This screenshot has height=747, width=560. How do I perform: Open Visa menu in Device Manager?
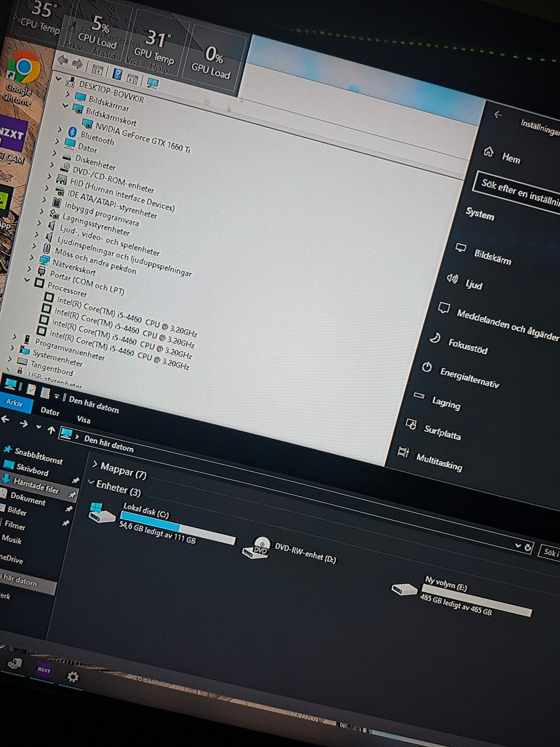(x=132, y=61)
